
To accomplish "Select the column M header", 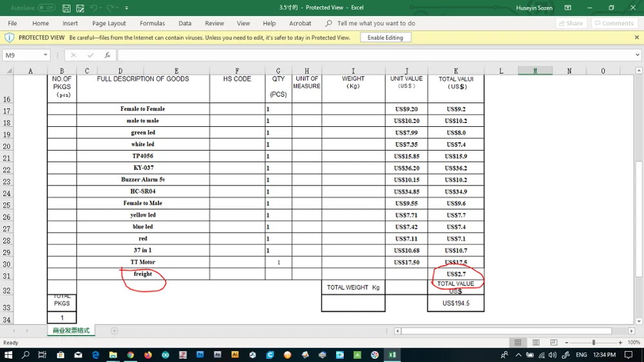I will click(x=535, y=71).
